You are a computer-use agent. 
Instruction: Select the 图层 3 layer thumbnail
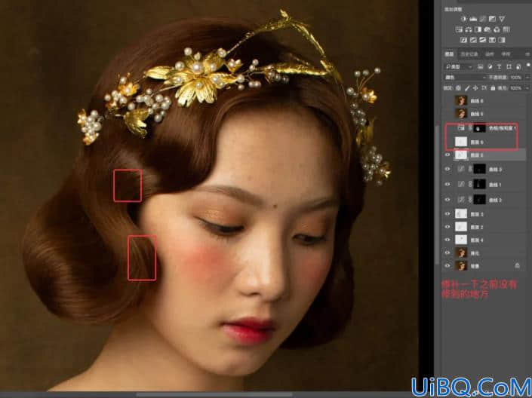pos(461,214)
